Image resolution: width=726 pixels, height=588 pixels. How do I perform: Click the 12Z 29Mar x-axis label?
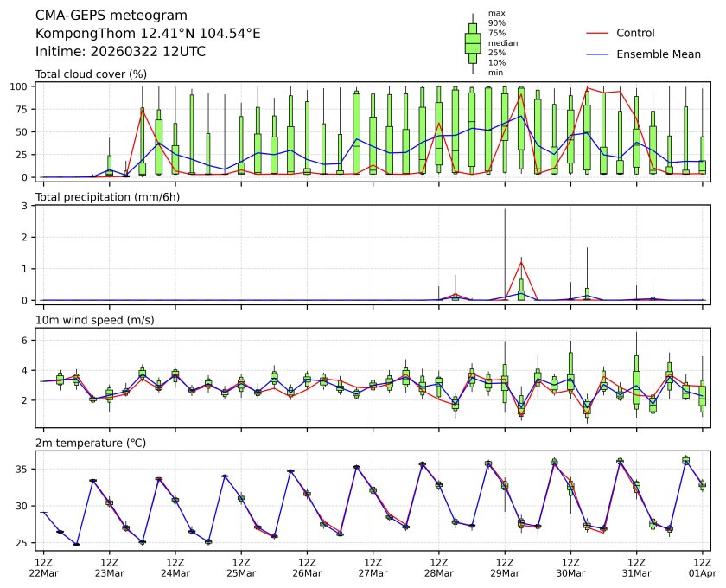(x=505, y=567)
